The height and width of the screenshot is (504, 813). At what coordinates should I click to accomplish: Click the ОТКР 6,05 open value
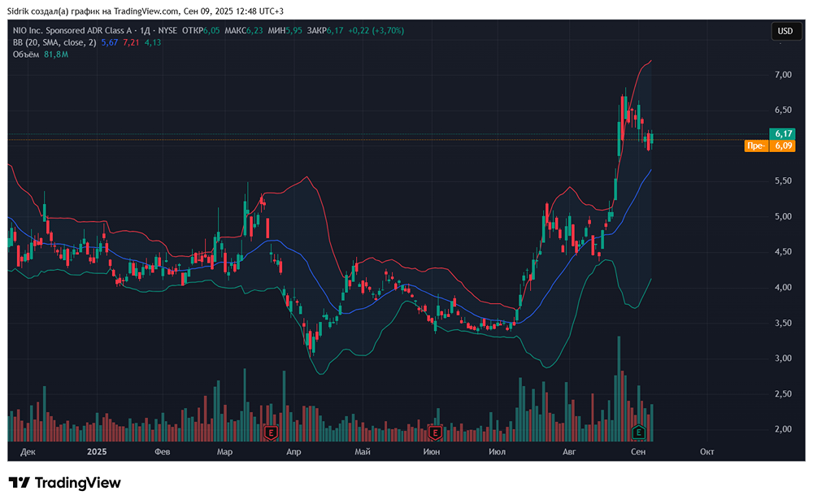(x=201, y=31)
